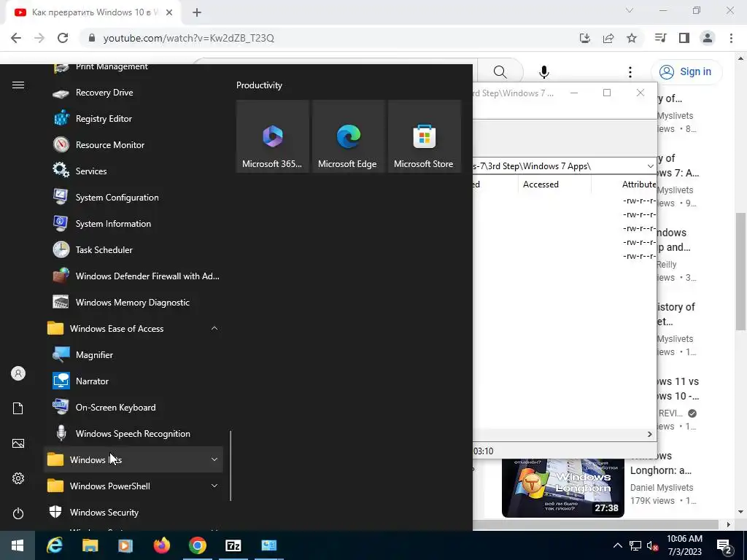Image resolution: width=747 pixels, height=560 pixels.
Task: Click the YouTube Sign in button
Action: click(686, 72)
